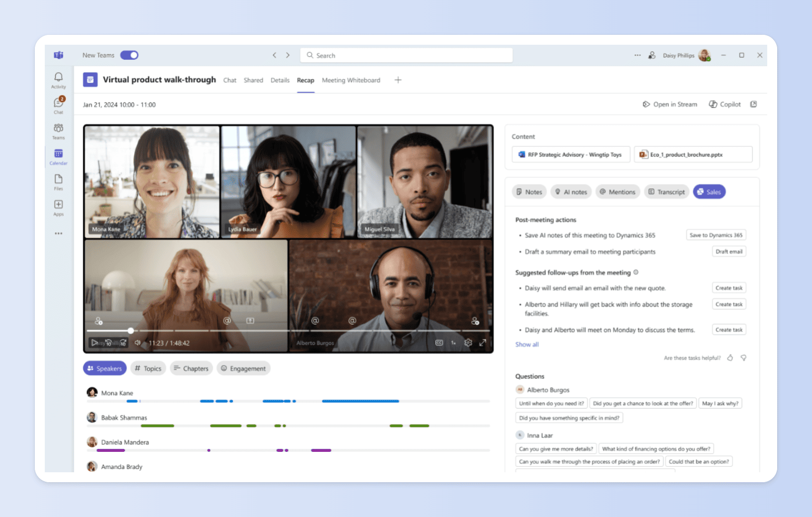
Task: Skip back 10 seconds in recording
Action: click(x=108, y=343)
